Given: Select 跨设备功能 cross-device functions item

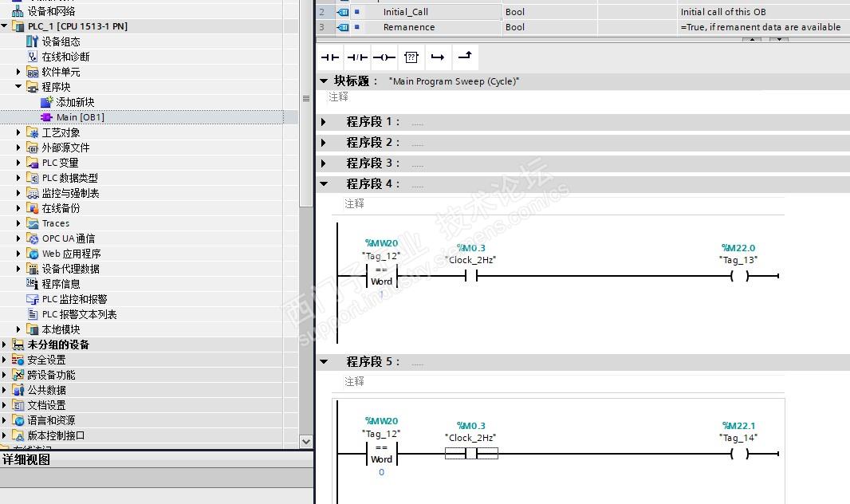Looking at the screenshot, I should (52, 375).
